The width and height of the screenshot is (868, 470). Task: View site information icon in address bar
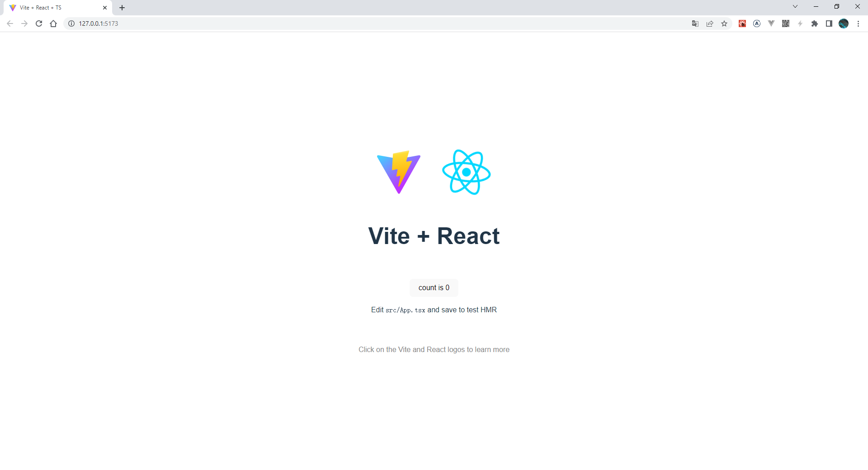71,23
